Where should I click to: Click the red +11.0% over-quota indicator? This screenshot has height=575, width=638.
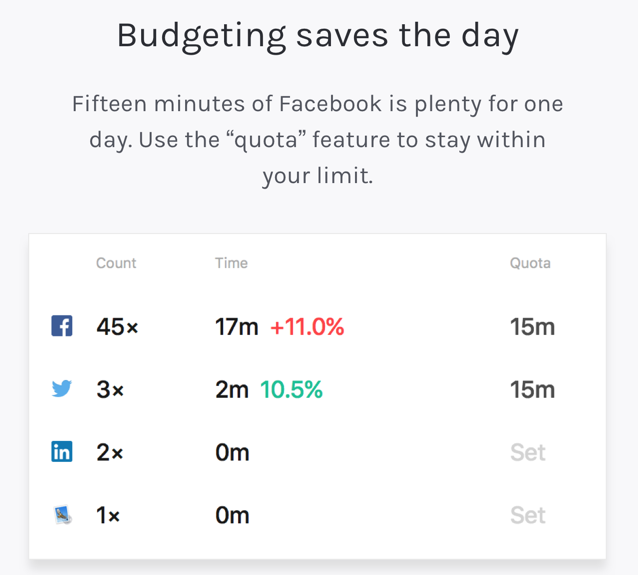(307, 326)
